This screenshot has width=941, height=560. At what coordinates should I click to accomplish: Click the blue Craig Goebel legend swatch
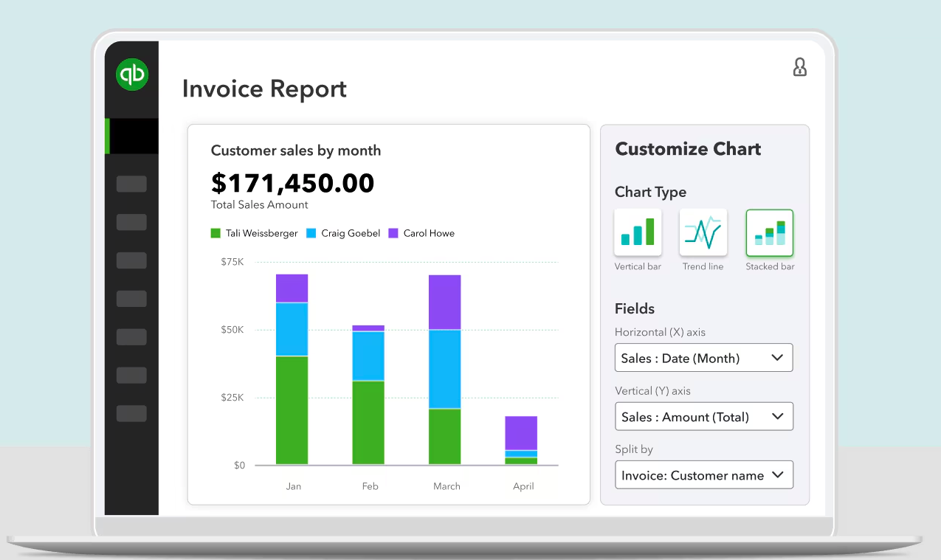pyautogui.click(x=311, y=233)
